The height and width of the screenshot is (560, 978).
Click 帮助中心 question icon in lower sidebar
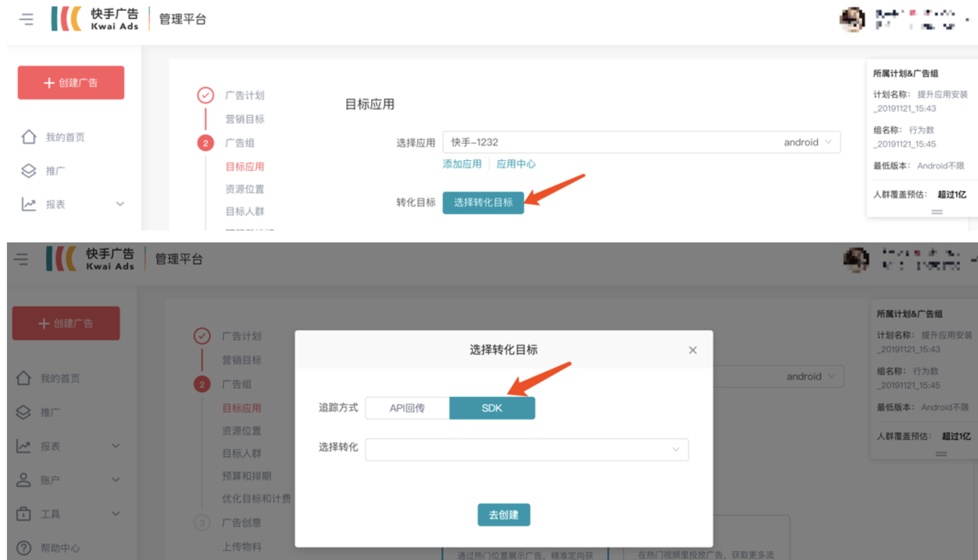pyautogui.click(x=24, y=548)
